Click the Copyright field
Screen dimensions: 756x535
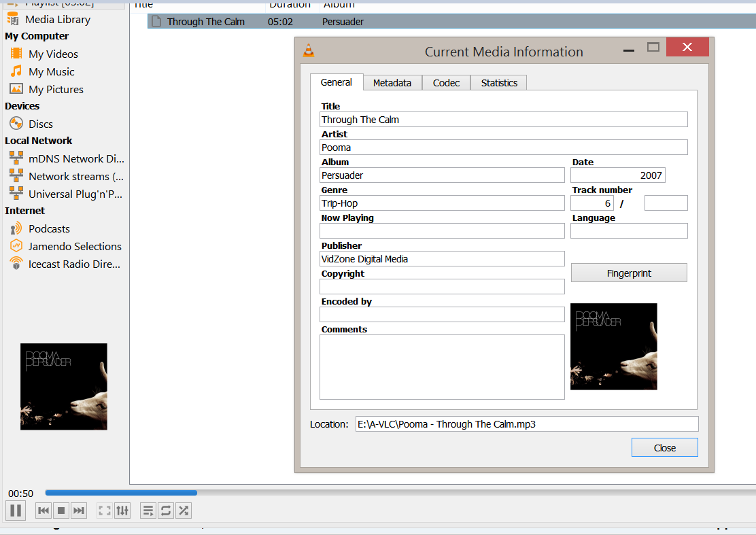tap(442, 287)
